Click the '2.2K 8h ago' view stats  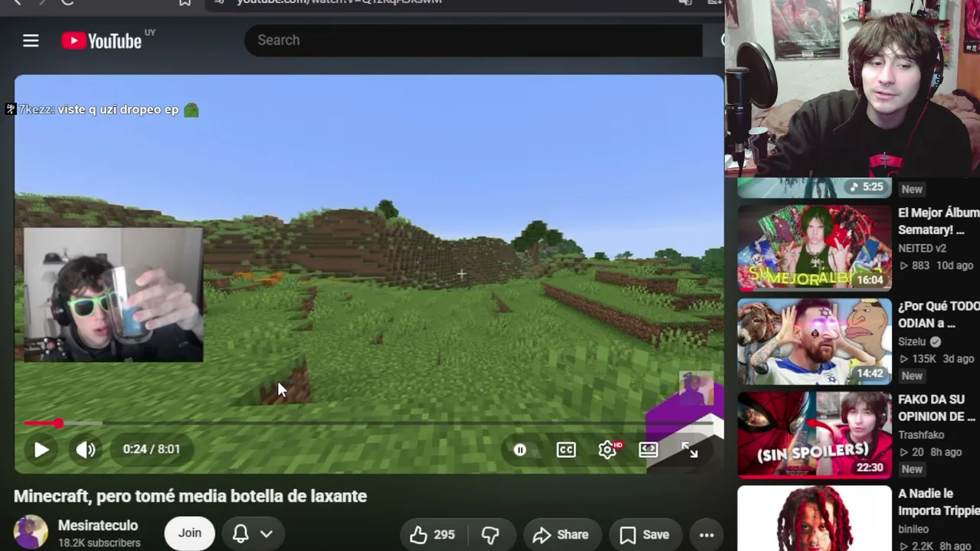click(936, 546)
